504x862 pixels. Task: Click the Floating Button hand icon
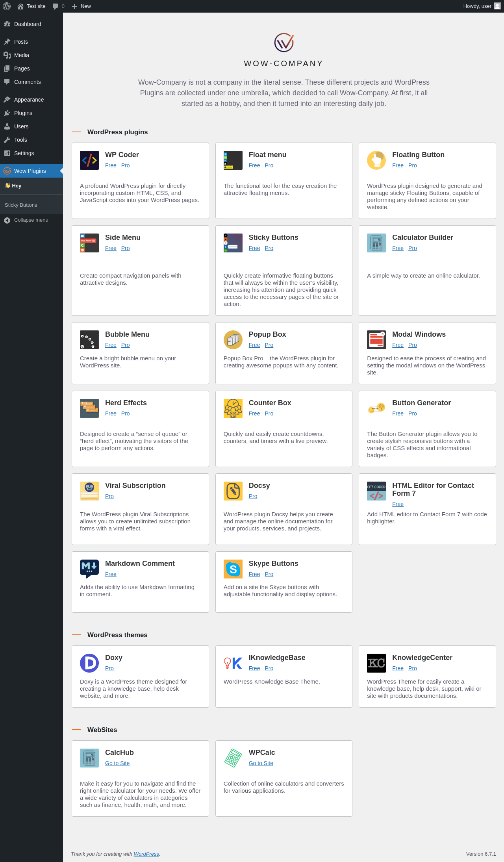[x=376, y=160]
